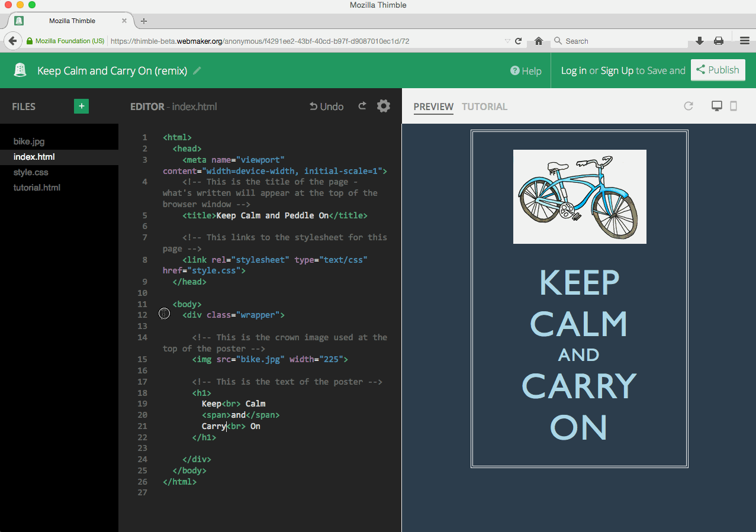Edit project title with the pencil icon

[197, 70]
